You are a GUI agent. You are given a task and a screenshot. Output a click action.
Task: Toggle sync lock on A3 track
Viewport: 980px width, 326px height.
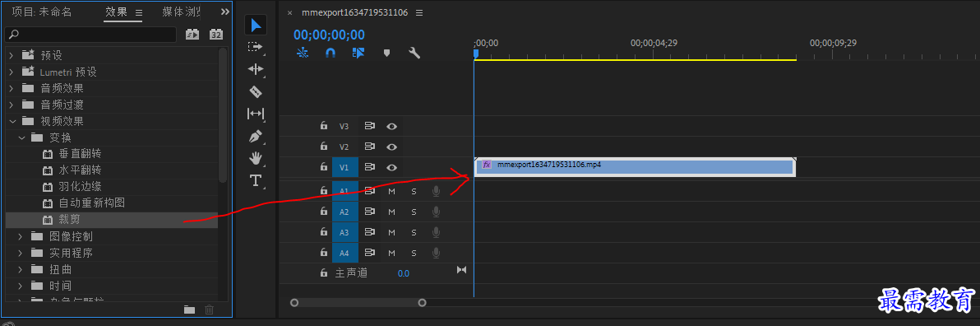click(369, 232)
